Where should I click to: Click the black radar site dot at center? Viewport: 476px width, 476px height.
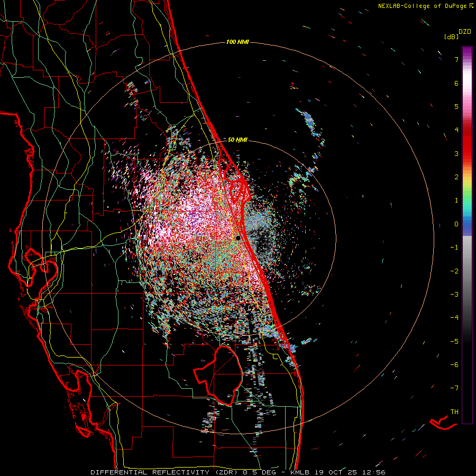(x=239, y=237)
